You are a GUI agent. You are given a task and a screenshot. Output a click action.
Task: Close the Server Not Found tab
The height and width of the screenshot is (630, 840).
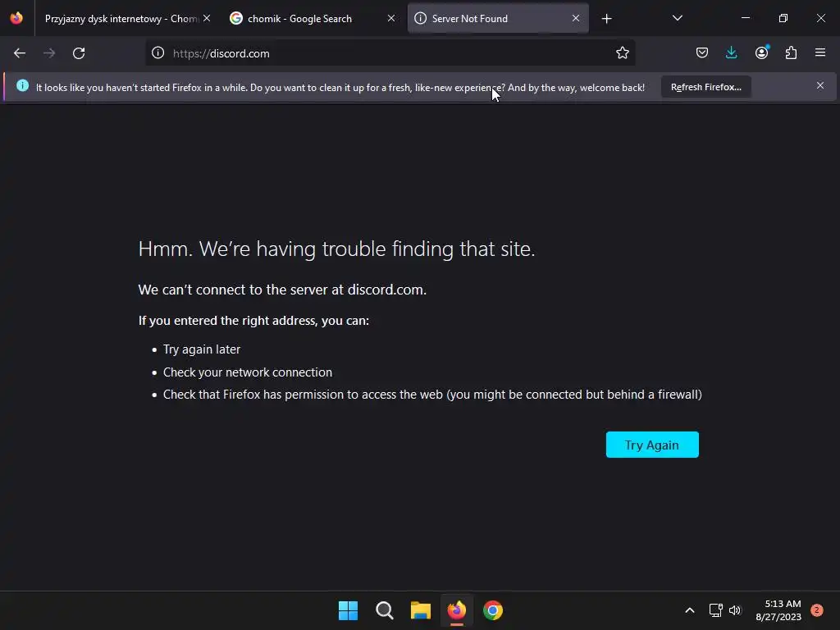576,18
